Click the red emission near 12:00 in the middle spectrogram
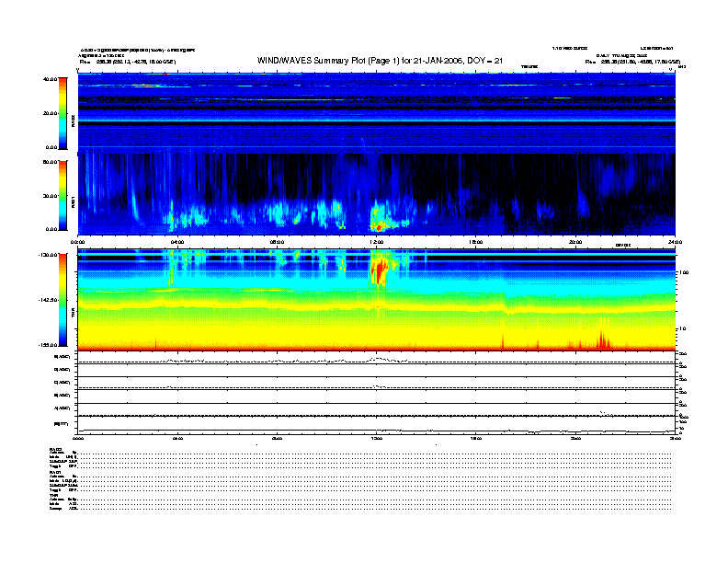Screen dimensions: 728x563 tap(379, 227)
